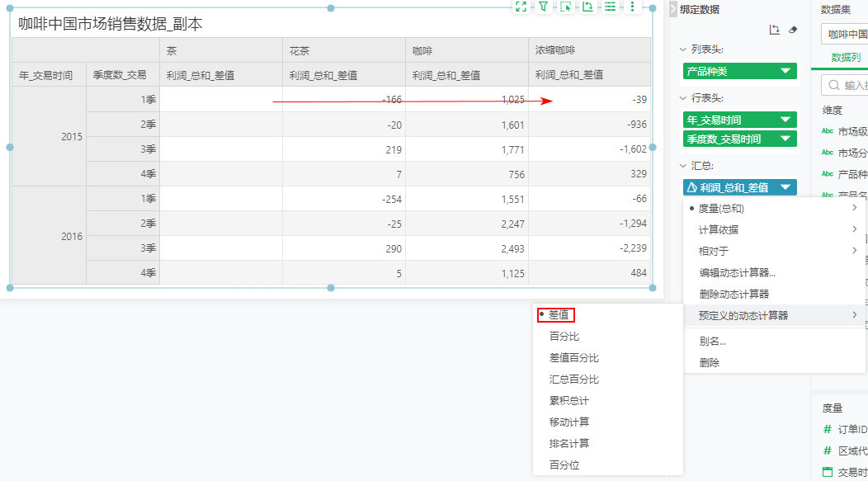Open the 季度数_交易时间 field dropdown

point(785,139)
